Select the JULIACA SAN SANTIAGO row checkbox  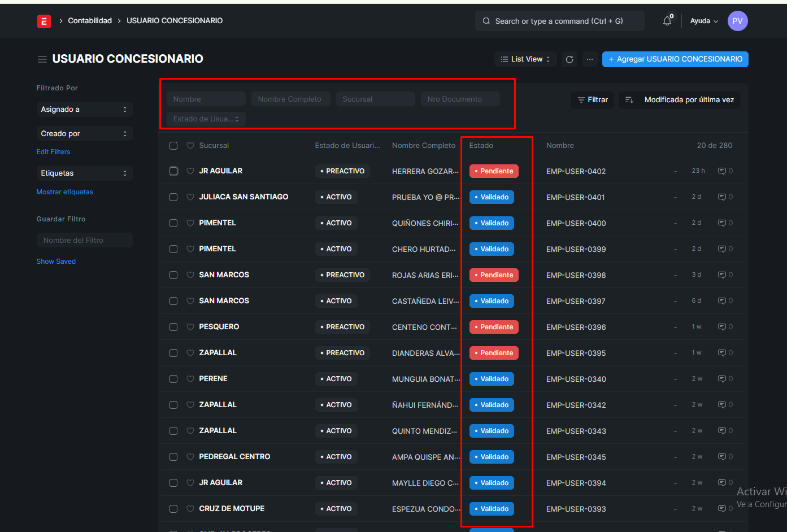[x=173, y=197]
